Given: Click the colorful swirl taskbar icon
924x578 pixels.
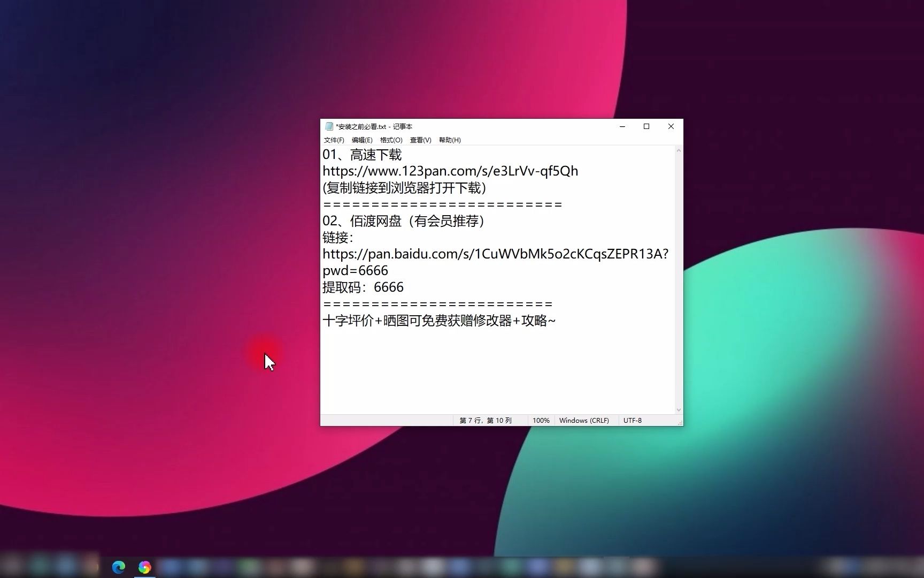Looking at the screenshot, I should (x=144, y=567).
